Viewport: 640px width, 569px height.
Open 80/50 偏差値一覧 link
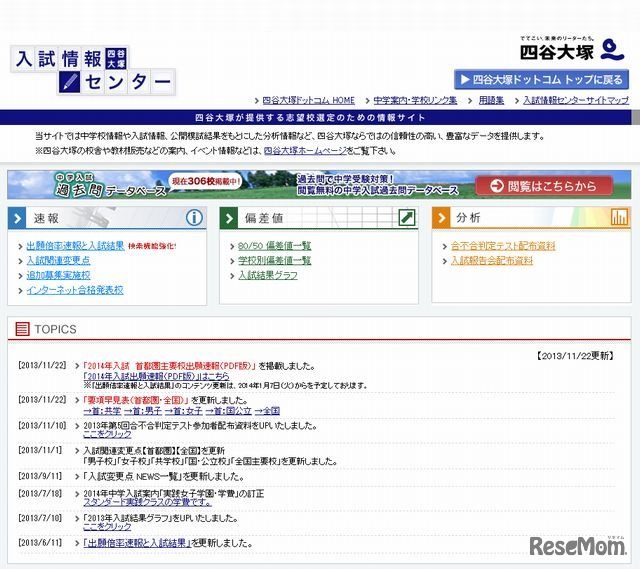click(x=274, y=246)
